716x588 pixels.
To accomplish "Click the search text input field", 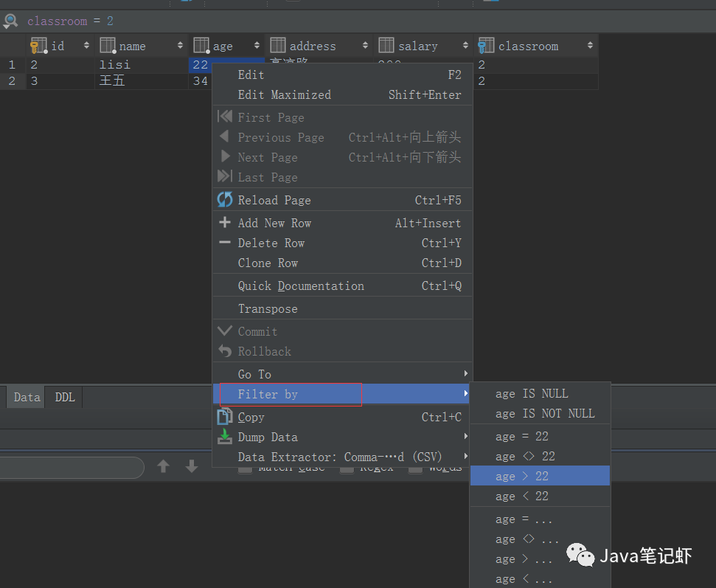I will click(x=71, y=468).
